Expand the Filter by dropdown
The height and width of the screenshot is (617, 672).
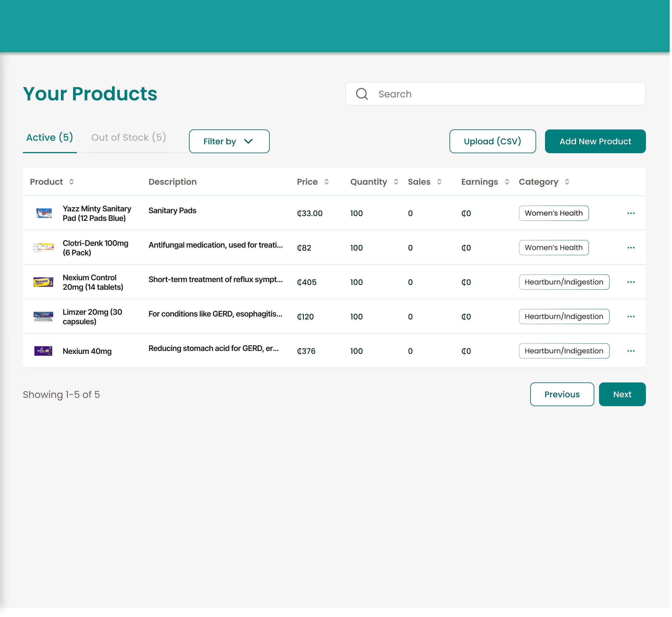tap(229, 141)
